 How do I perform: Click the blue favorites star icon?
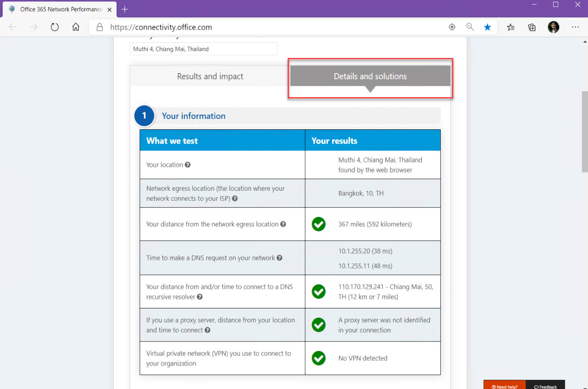[x=487, y=27]
